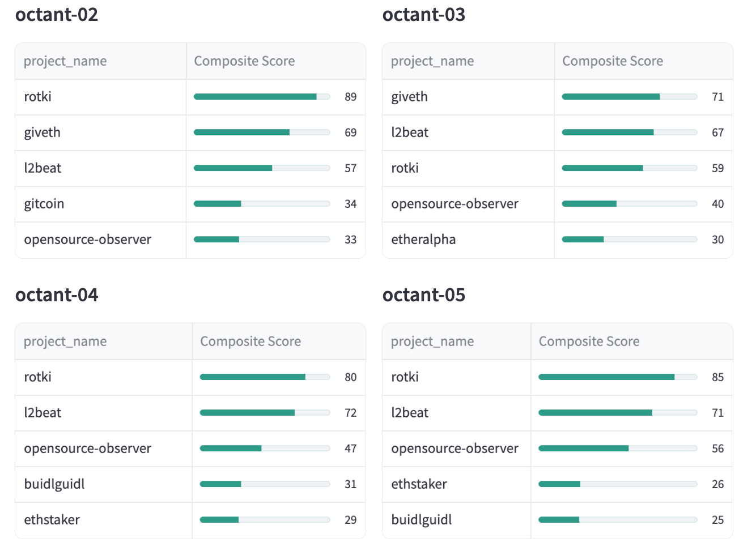The image size is (756, 555).
Task: Select the gitcoin cell in octant-02
Action: click(x=44, y=204)
